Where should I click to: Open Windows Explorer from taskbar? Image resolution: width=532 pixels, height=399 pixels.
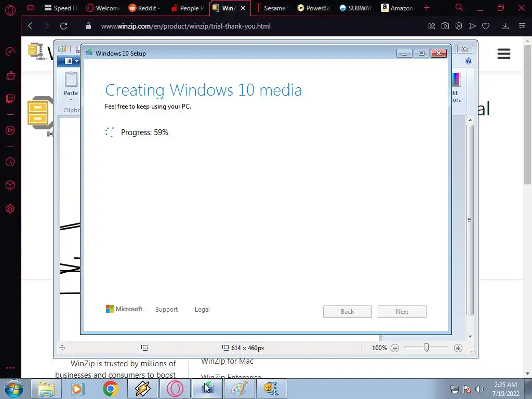point(46,389)
